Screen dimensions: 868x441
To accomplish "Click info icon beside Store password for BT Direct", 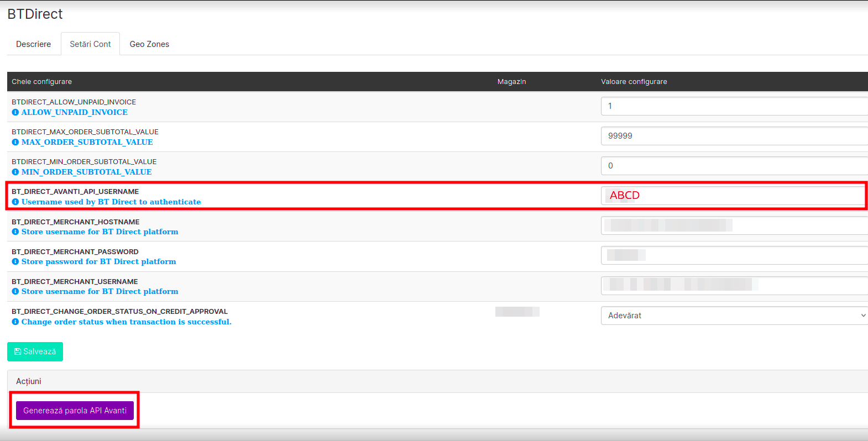I will pos(15,261).
